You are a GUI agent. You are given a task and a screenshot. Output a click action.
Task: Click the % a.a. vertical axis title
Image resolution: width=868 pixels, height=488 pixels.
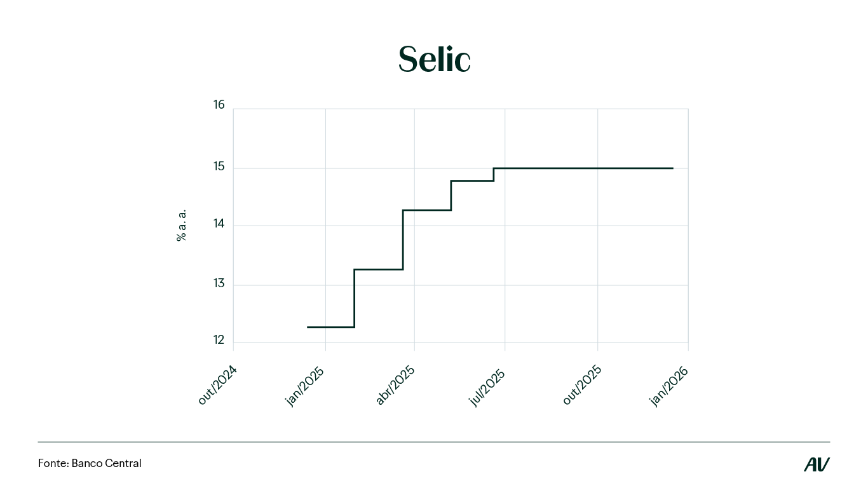pos(181,225)
